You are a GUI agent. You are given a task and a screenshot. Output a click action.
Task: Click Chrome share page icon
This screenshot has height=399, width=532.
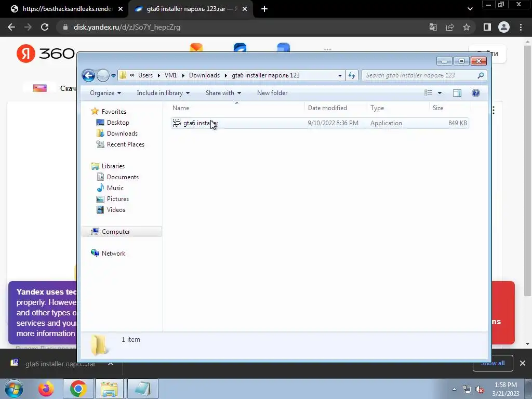pos(450,27)
